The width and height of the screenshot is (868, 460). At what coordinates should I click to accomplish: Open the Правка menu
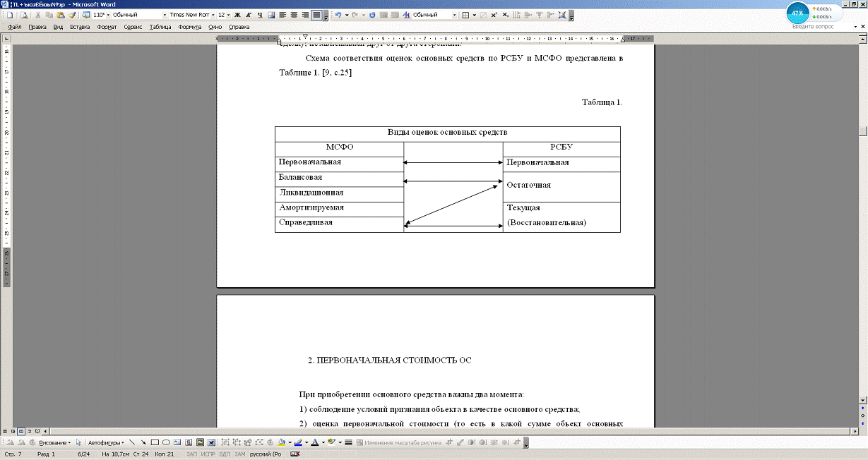[37, 27]
